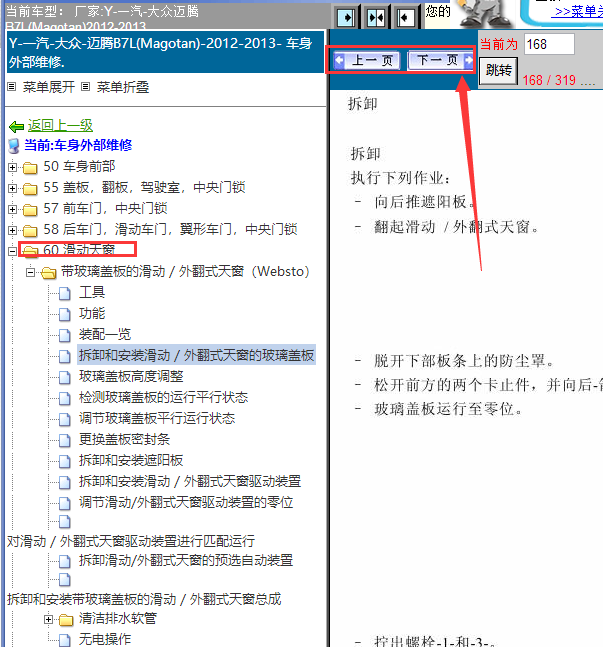Open 玻璃盖板高度调整 item

coord(131,376)
